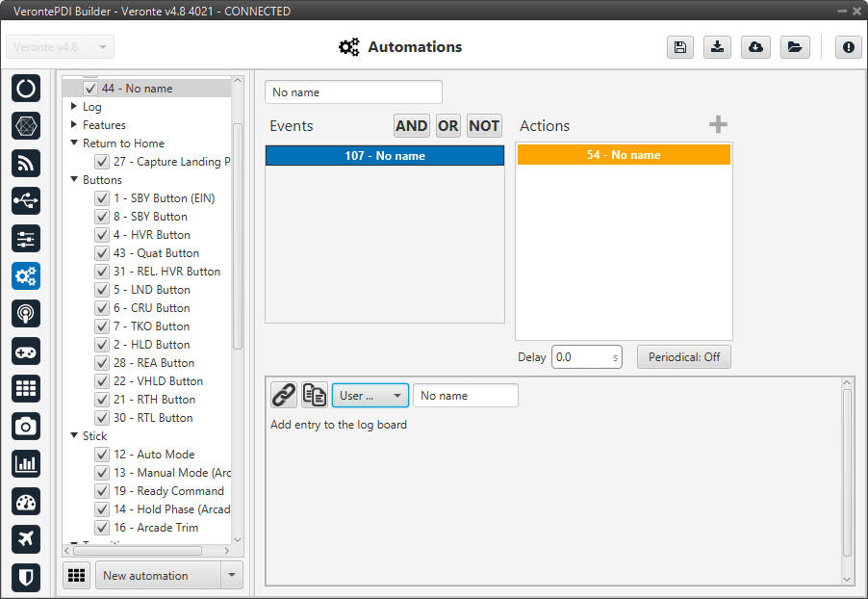Select 16 - Arcade Trim tree item
The width and height of the screenshot is (868, 599).
tap(156, 528)
